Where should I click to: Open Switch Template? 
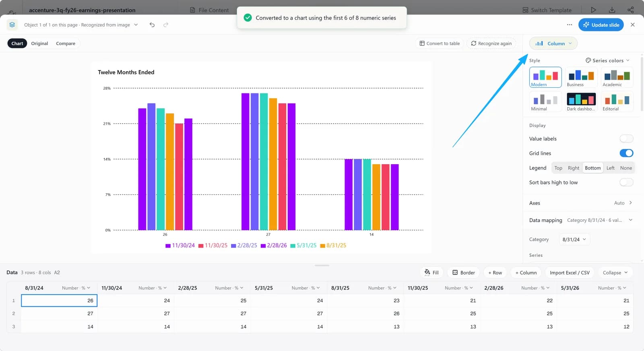(x=547, y=10)
